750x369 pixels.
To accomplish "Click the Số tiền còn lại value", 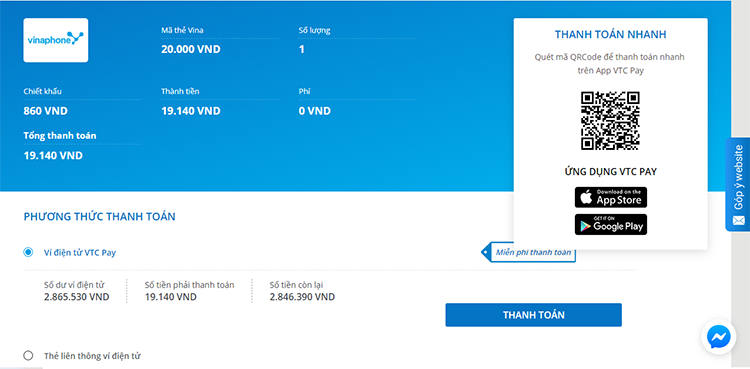I will (302, 297).
